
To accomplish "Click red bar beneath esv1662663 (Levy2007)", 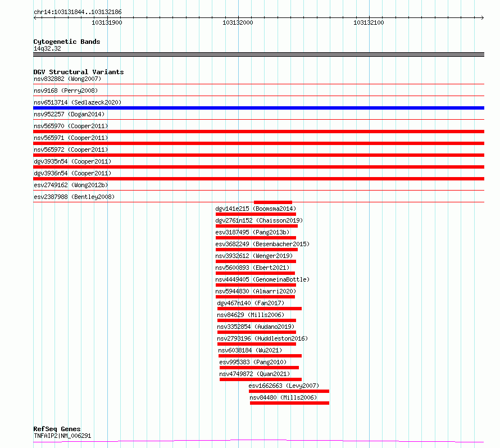I will coord(289,391).
